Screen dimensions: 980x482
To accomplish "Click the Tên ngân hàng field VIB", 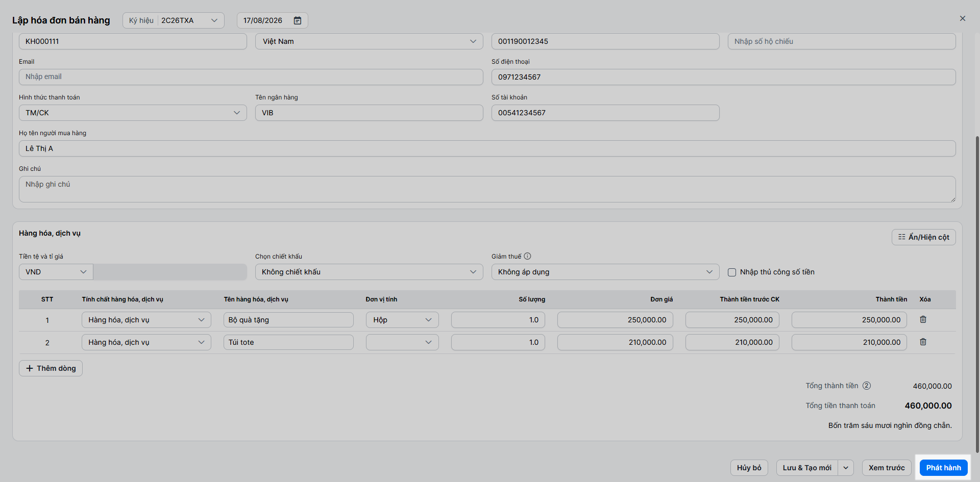I will coord(369,113).
